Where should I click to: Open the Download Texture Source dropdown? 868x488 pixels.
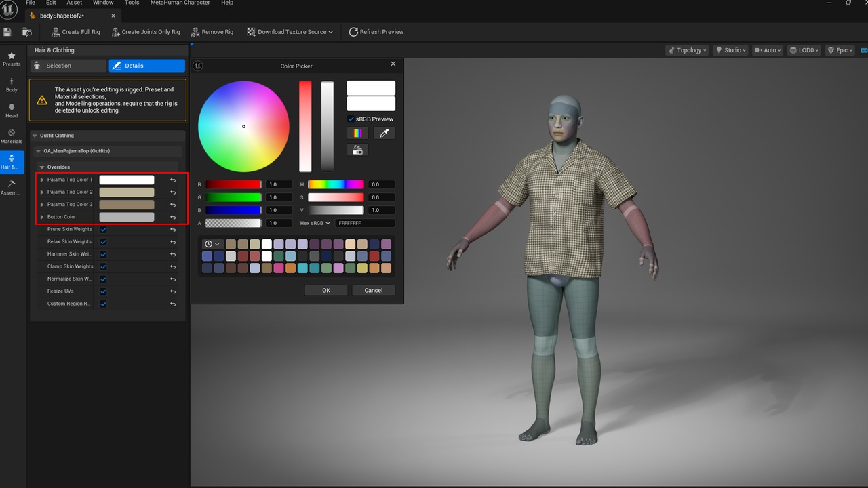click(x=290, y=32)
